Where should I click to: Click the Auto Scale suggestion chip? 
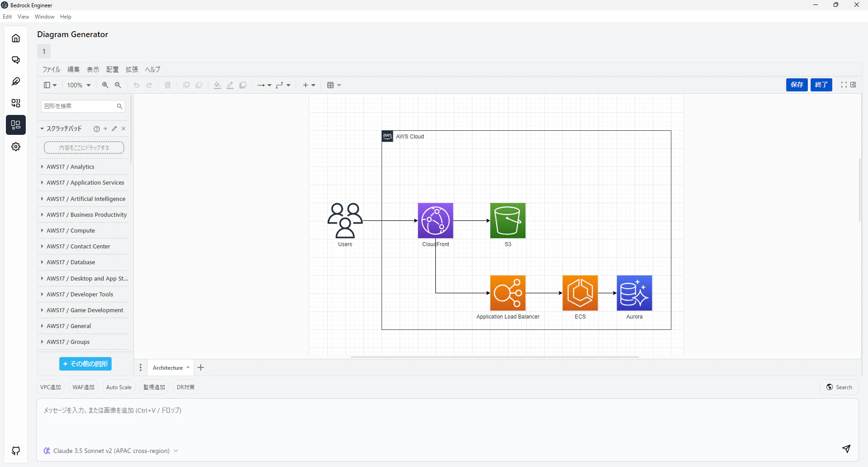click(119, 387)
